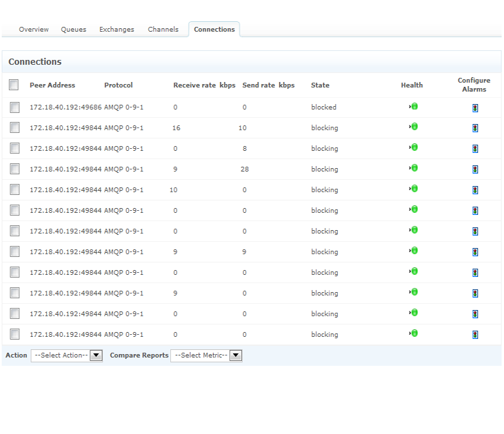Click the Connections panel heading
The height and width of the screenshot is (434, 504).
pyautogui.click(x=34, y=62)
